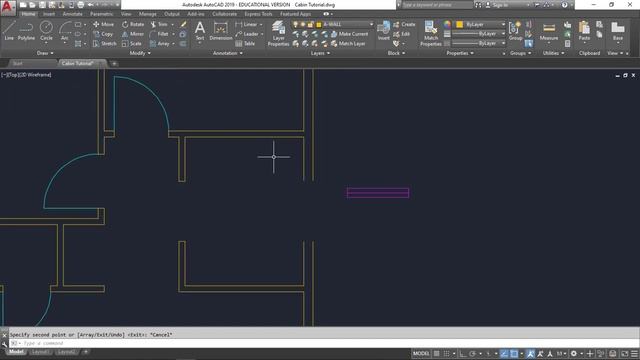Click Edit block button
The width and height of the screenshot is (640, 360).
[x=402, y=34]
